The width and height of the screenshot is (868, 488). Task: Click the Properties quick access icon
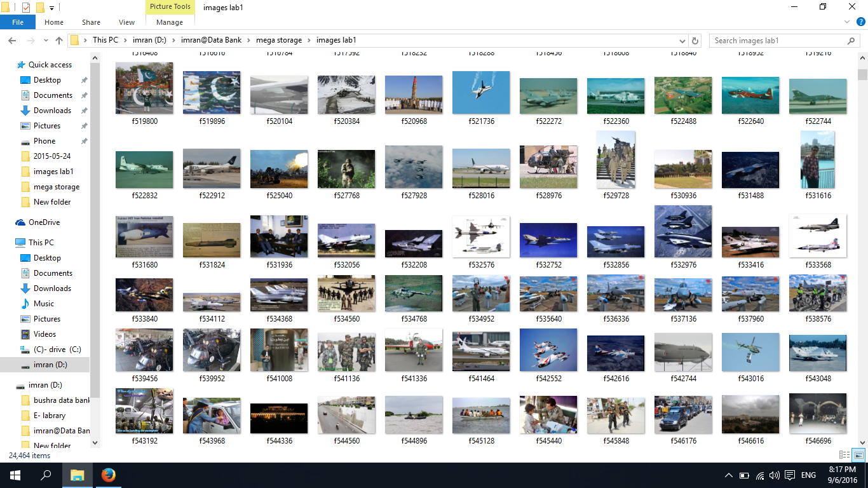pyautogui.click(x=25, y=8)
